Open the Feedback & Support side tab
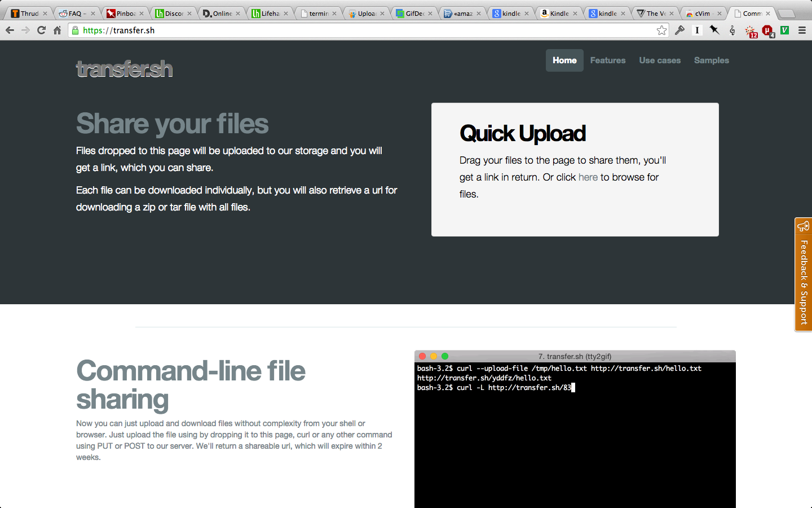Screen dimensions: 812x508 (x=804, y=274)
